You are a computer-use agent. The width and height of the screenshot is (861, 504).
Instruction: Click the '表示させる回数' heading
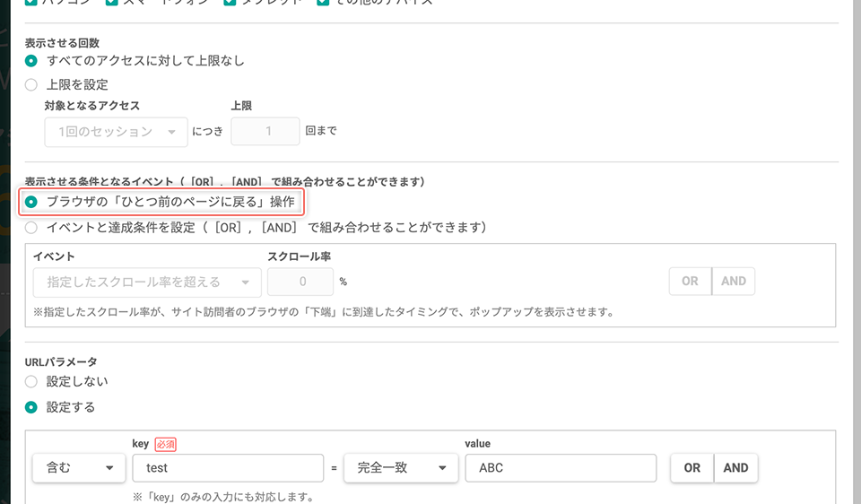click(x=62, y=43)
